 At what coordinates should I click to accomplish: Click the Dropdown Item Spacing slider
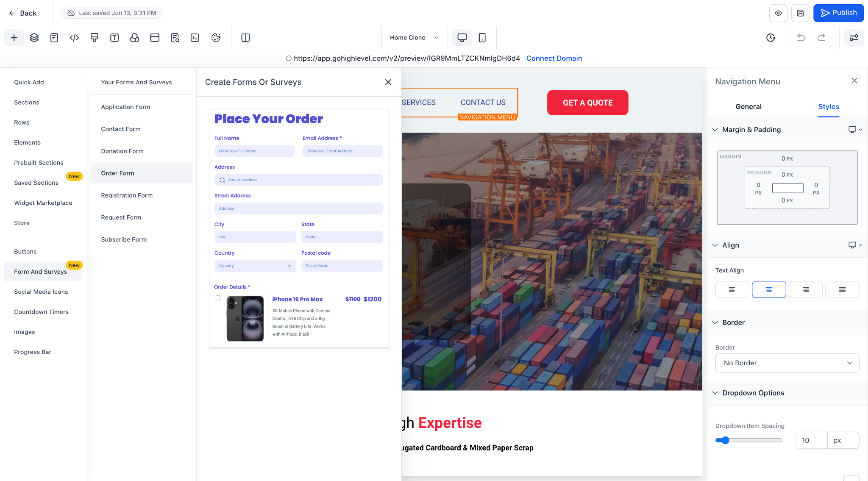748,440
